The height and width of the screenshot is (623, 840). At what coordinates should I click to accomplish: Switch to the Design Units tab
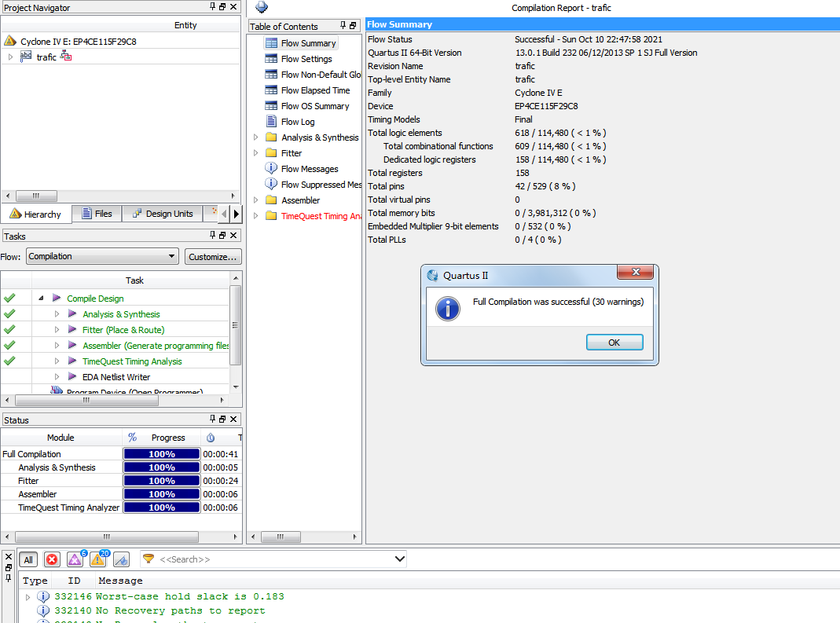163,213
